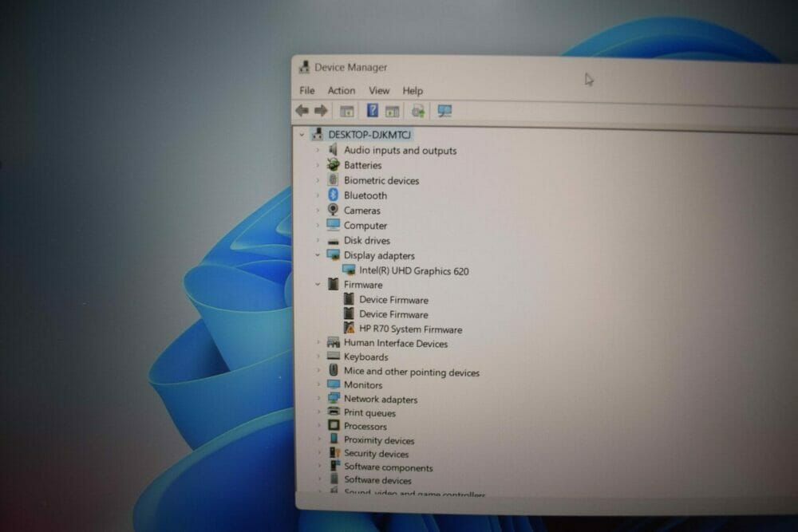Screen dimensions: 798x532
Task: Select the Security devices label
Action: 376,454
